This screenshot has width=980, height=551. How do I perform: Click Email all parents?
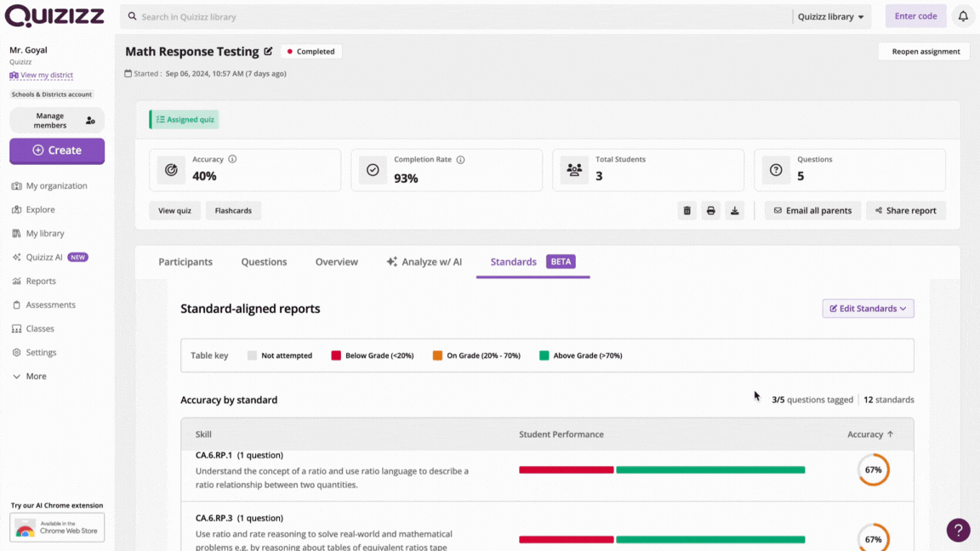pyautogui.click(x=812, y=211)
